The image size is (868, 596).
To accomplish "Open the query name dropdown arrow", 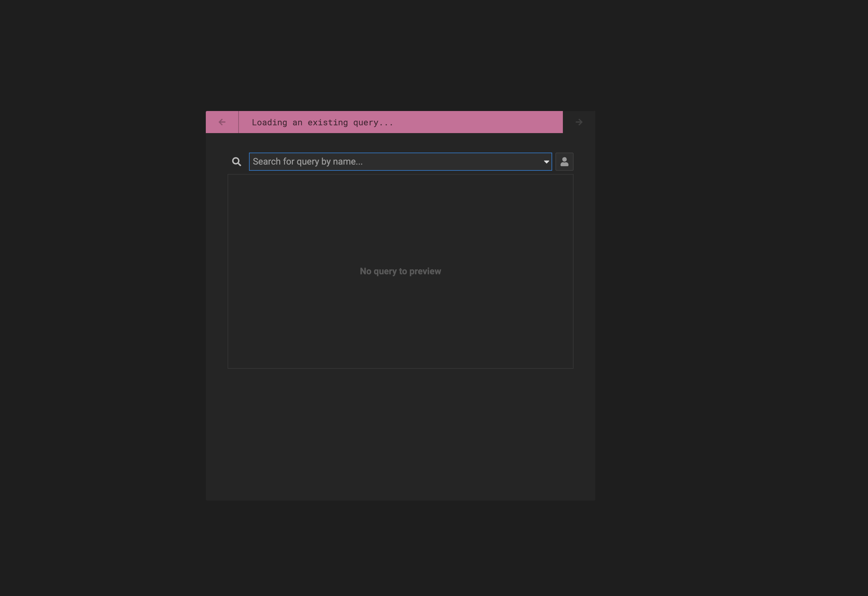I will (x=546, y=162).
